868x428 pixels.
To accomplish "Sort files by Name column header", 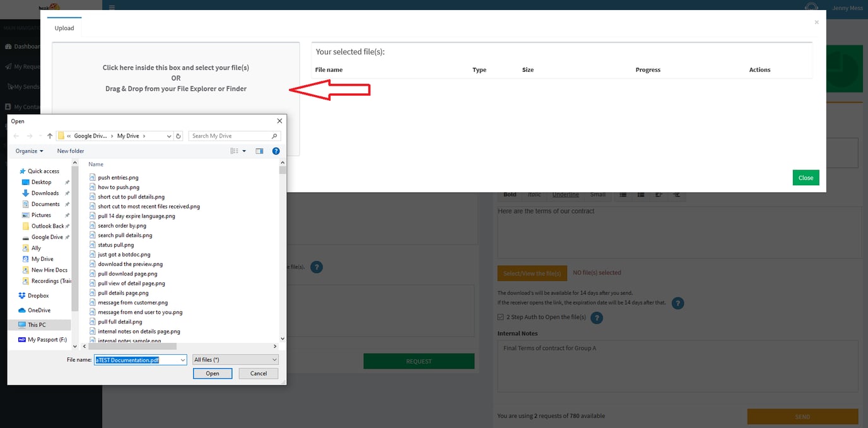I will pos(96,165).
